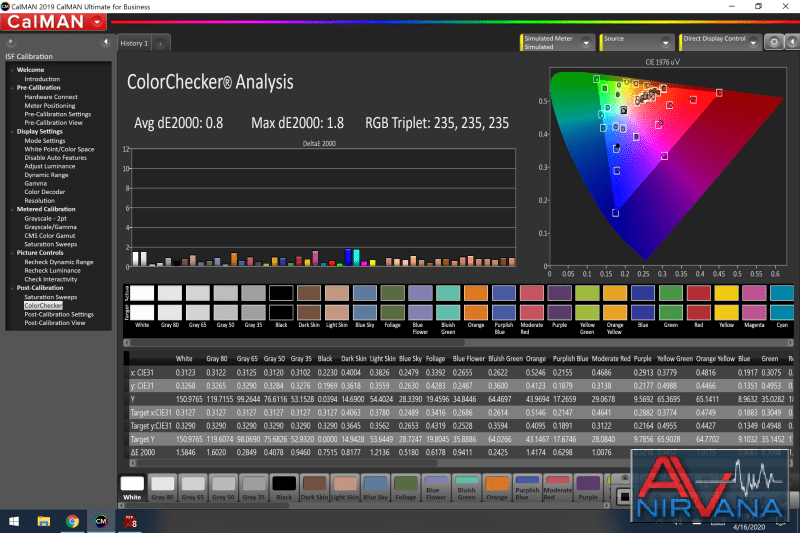800x533 pixels.
Task: Select the White swatch in the actual/target strip
Action: click(142, 302)
